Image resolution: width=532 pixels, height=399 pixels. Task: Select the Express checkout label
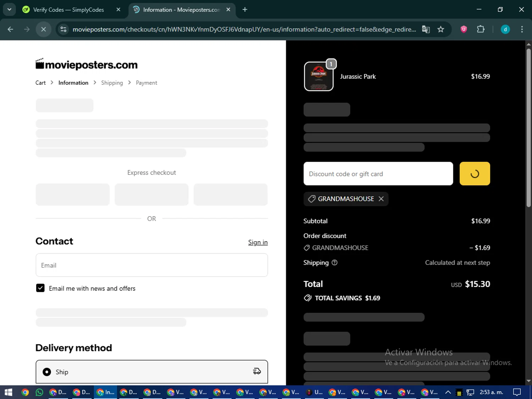pyautogui.click(x=151, y=173)
